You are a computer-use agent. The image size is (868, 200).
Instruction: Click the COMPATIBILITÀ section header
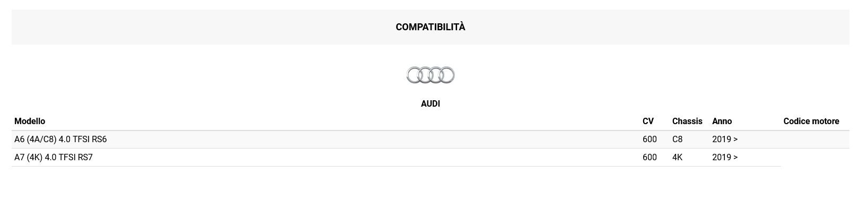(430, 27)
